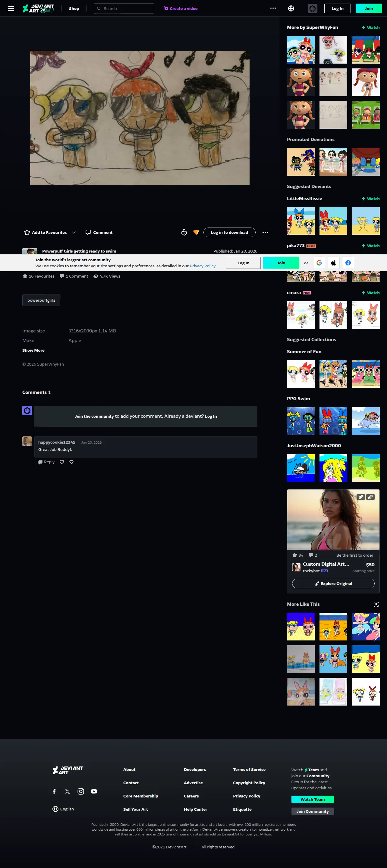The image size is (387, 868).
Task: Open Sell Your Art from footer
Action: point(136,809)
